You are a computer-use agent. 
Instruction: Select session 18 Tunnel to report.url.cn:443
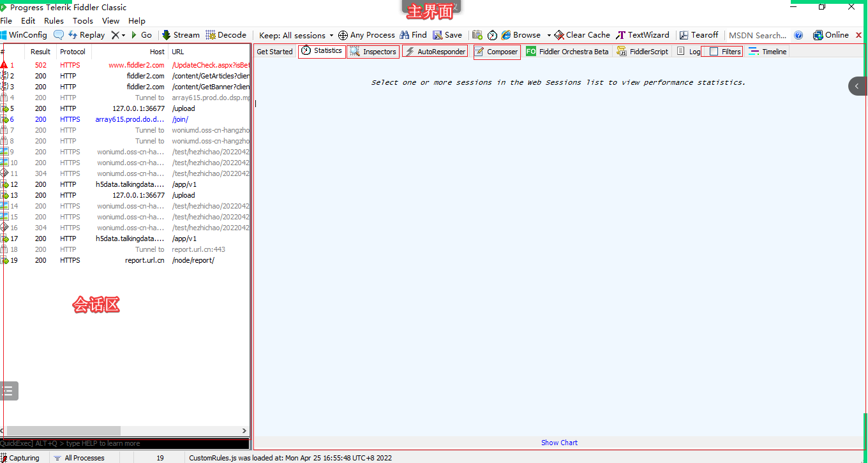125,249
